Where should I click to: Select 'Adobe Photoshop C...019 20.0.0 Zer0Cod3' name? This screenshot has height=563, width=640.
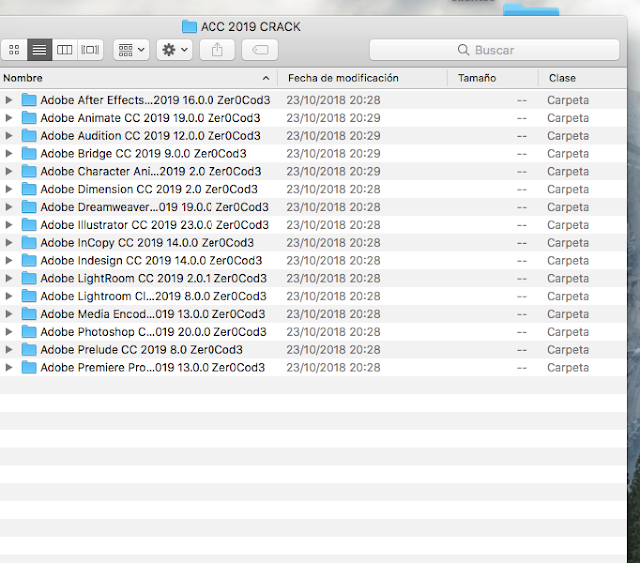coord(153,332)
